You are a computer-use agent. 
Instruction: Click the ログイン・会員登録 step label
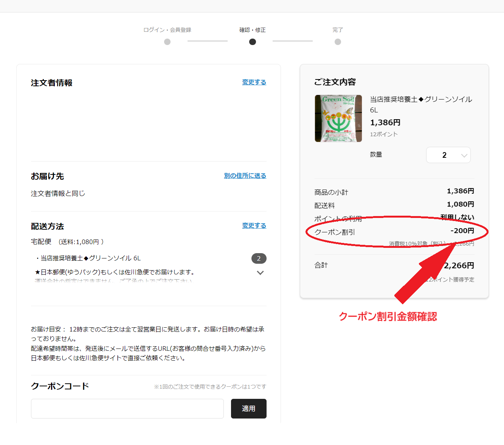pos(167,30)
